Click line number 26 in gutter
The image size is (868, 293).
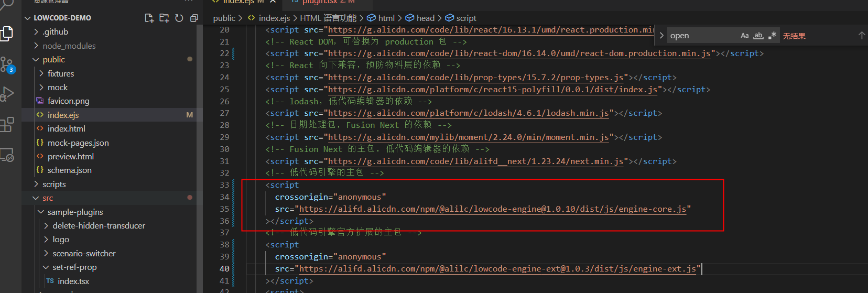(x=224, y=102)
